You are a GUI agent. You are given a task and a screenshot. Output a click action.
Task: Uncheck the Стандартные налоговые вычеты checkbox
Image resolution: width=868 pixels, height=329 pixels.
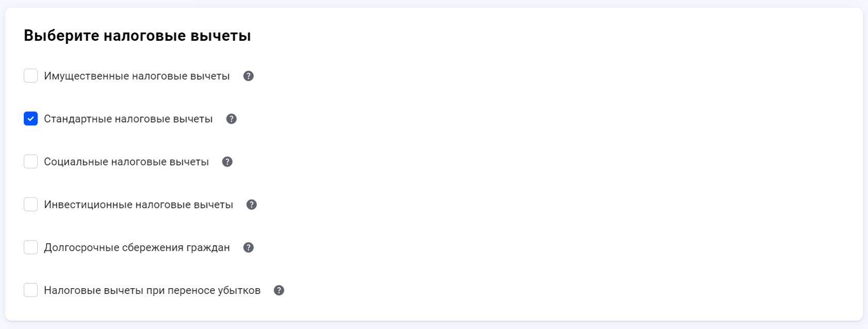[31, 119]
